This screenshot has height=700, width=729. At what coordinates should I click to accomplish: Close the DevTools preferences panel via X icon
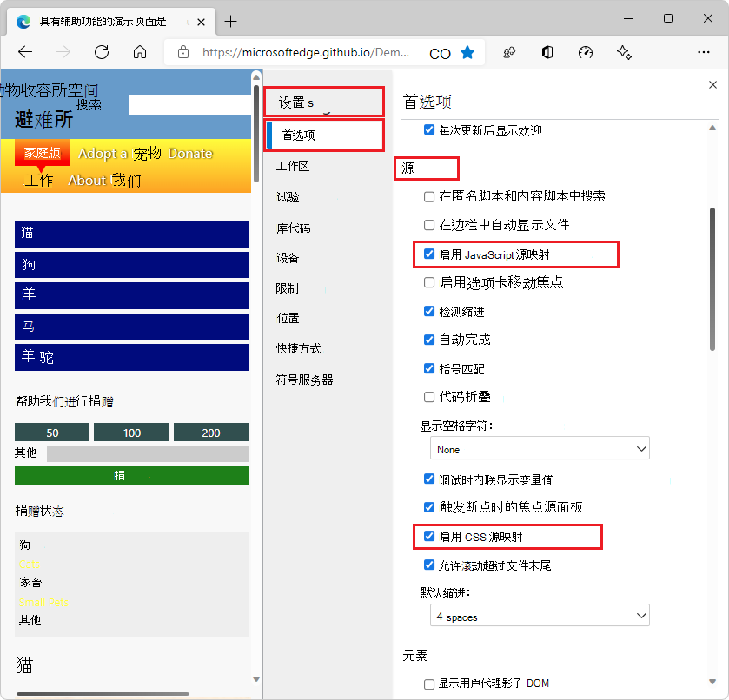click(712, 84)
